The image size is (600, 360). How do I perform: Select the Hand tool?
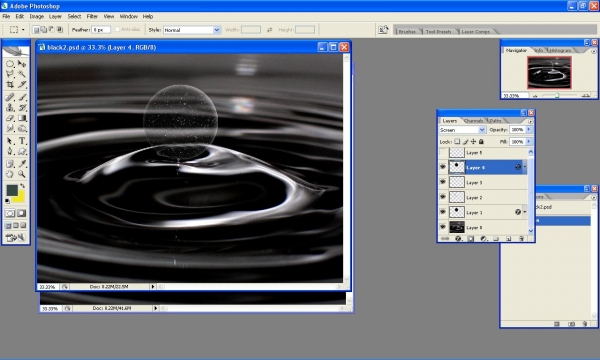(10, 174)
